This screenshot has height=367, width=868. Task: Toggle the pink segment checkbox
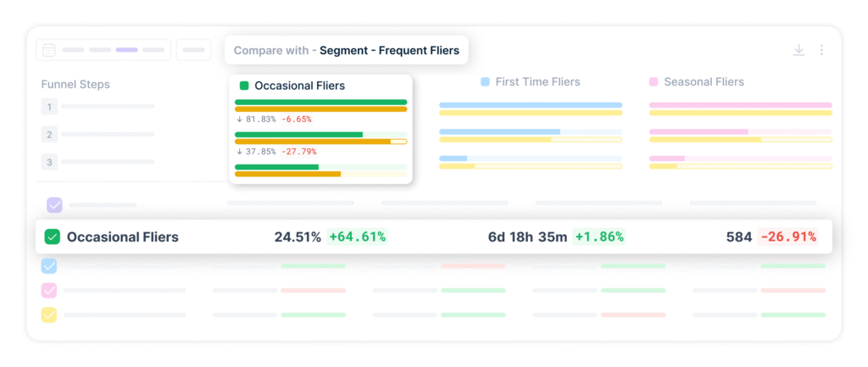[49, 291]
